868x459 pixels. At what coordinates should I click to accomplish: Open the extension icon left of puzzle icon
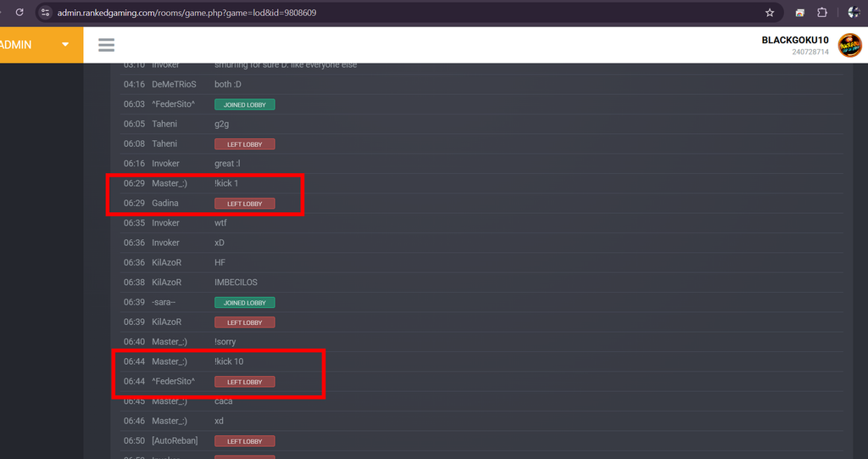coord(799,12)
